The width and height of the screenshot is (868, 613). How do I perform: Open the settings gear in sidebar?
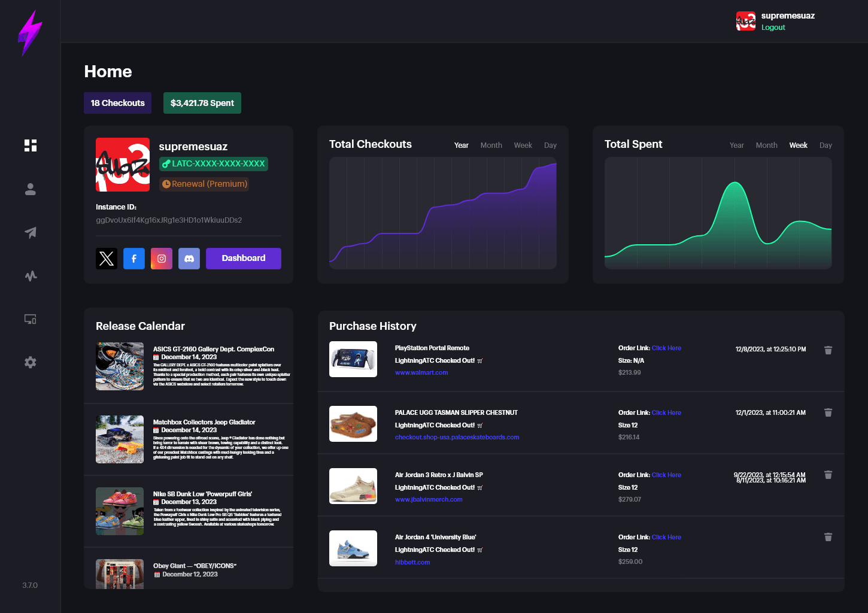(x=31, y=362)
